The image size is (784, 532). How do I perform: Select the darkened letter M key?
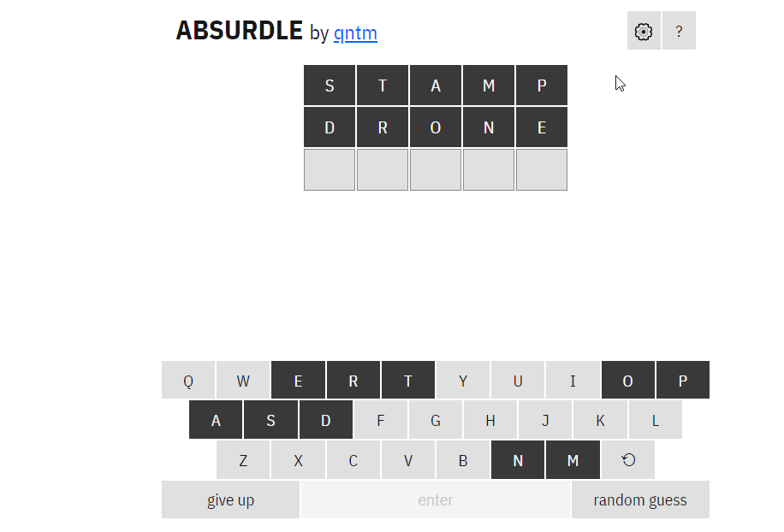tap(573, 459)
